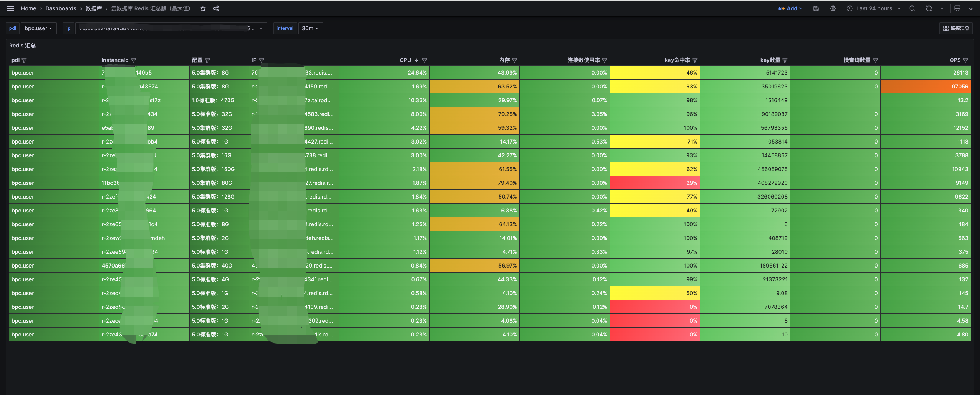Save the dashboard with disk icon
This screenshot has width=980, height=395.
816,8
